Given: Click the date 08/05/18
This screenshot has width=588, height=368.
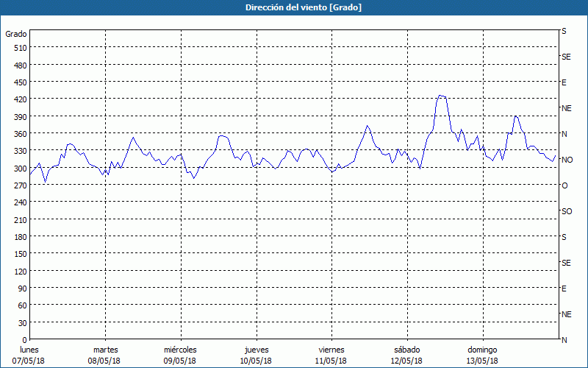Looking at the screenshot, I should point(104,361).
